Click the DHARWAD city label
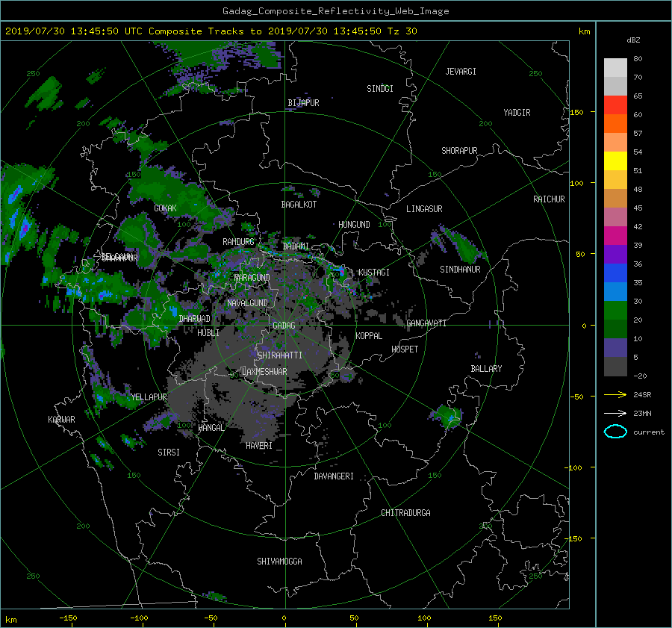Viewport: 672px width, 628px height. (x=195, y=319)
